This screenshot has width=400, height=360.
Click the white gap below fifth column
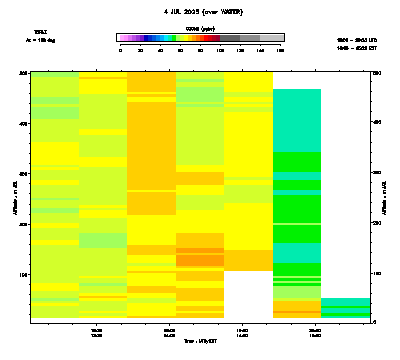(248, 294)
